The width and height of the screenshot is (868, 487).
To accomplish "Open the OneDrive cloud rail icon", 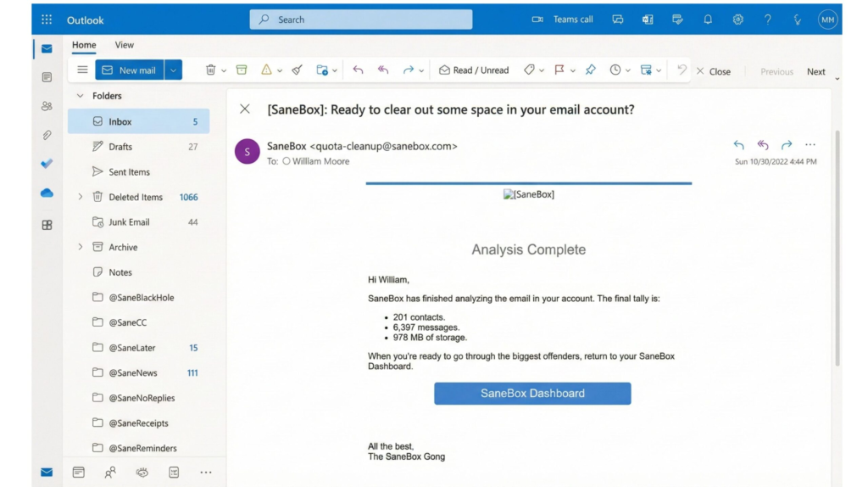I will point(47,193).
